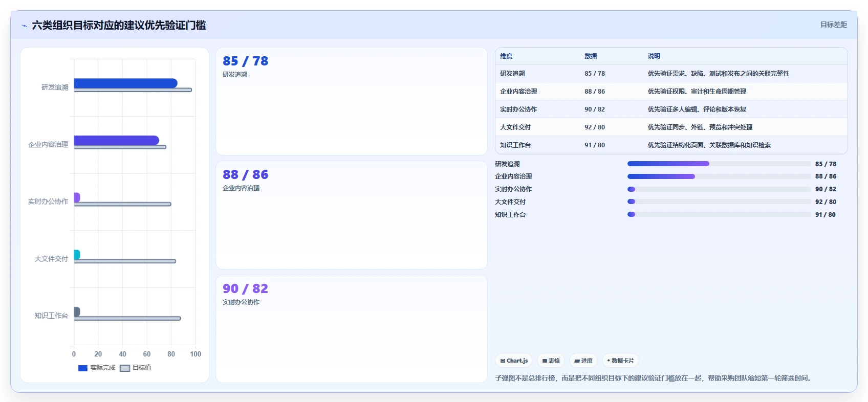
Task: Click the 优先验证结构化页面 description for 知识工作台
Action: tap(709, 145)
